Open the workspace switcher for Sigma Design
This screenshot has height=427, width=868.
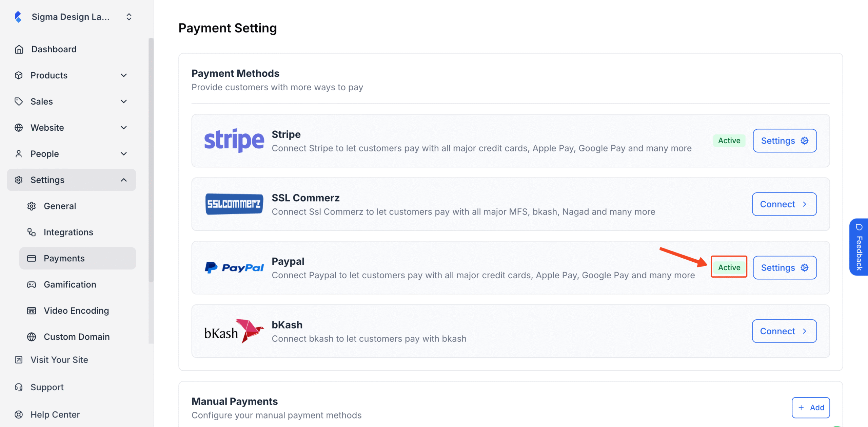(129, 16)
